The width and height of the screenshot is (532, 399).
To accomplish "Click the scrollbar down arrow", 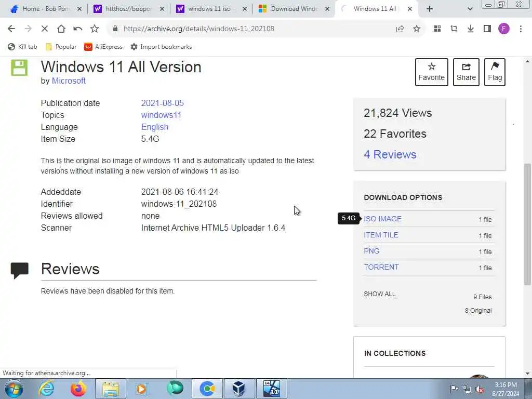I will (x=527, y=373).
